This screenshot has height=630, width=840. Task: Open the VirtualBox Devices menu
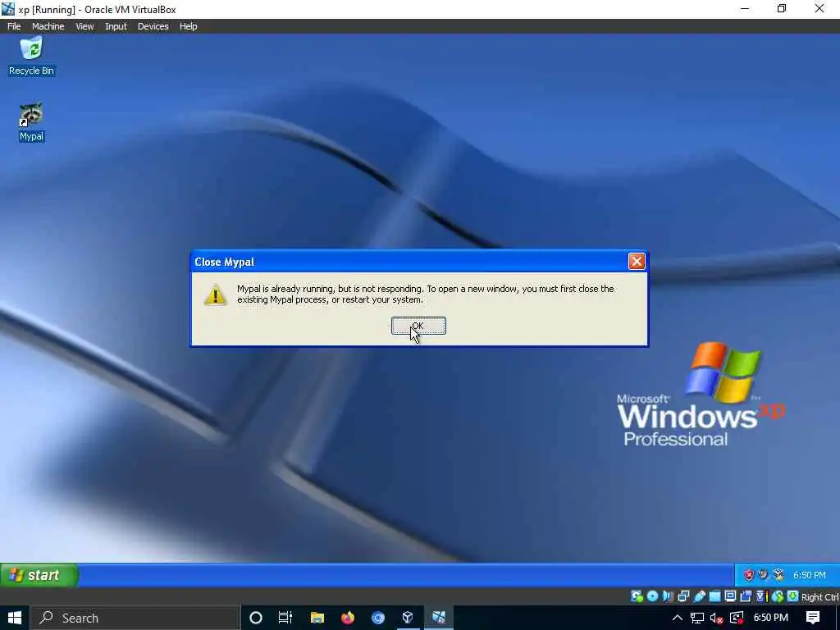click(x=153, y=26)
